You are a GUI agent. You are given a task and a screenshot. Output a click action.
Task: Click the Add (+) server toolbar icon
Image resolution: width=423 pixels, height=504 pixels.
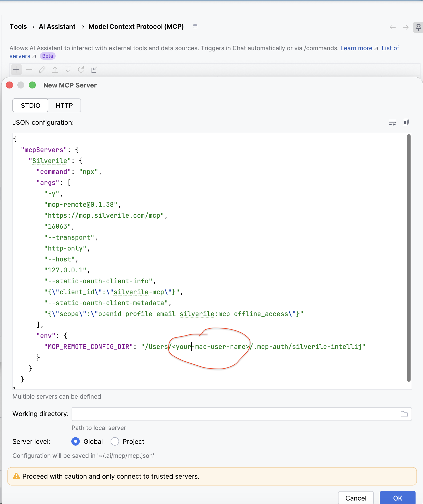tap(16, 70)
